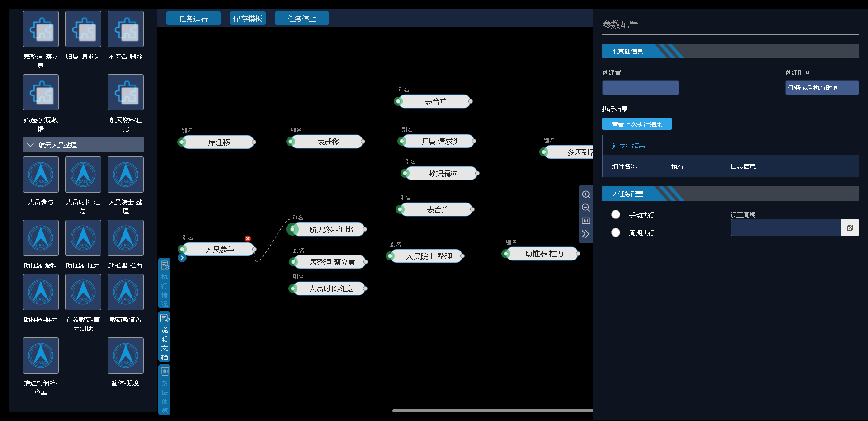Choose the 周期执行 radio option
Image resolution: width=868 pixels, height=421 pixels.
616,232
